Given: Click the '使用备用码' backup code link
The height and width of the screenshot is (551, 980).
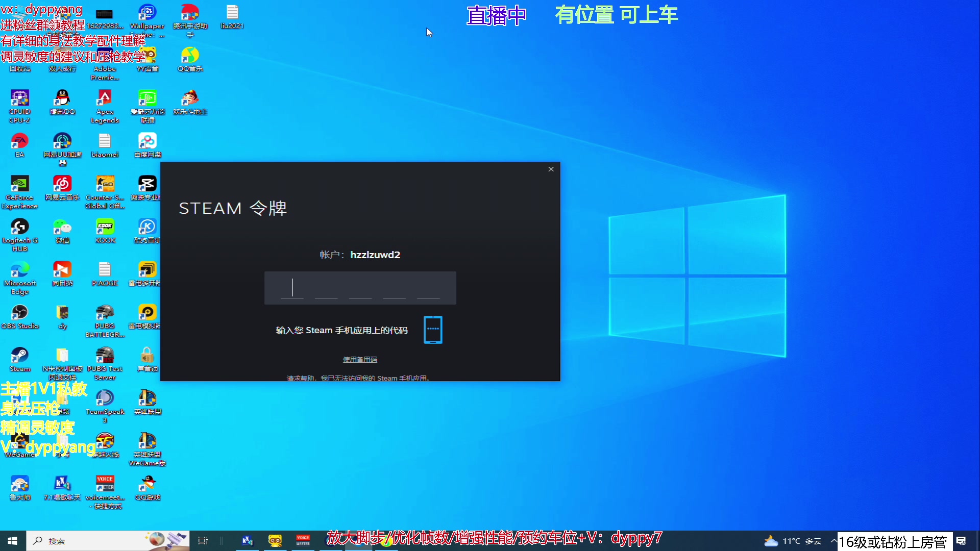Looking at the screenshot, I should [x=360, y=360].
